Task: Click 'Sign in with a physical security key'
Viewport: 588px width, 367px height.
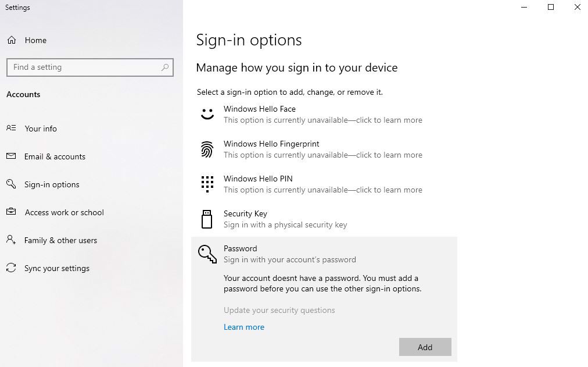Action: (285, 225)
